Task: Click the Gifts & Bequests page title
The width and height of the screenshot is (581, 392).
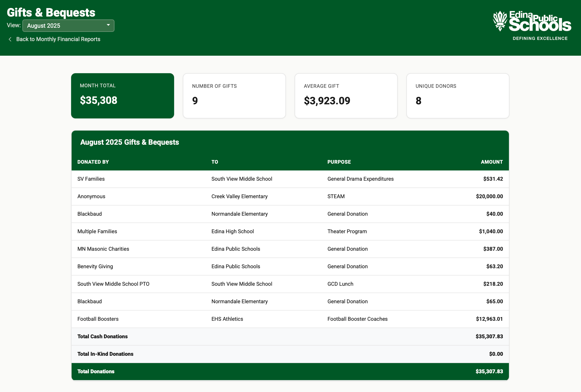Action: pos(51,12)
